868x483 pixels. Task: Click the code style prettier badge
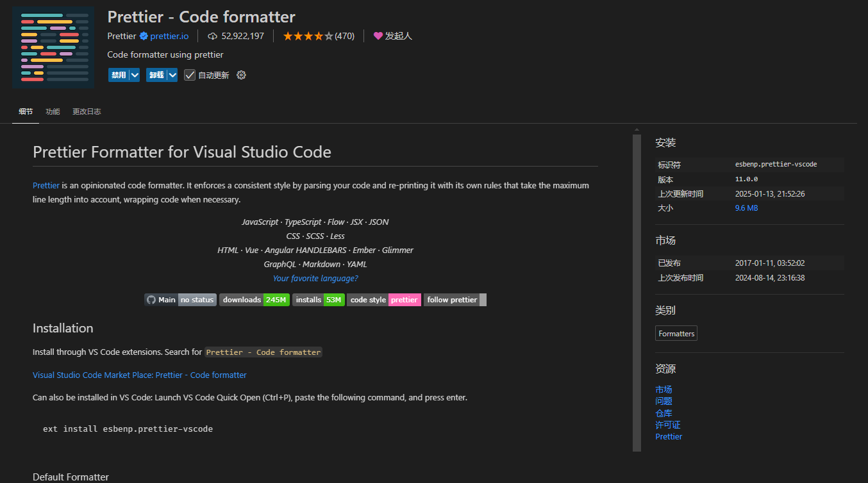pos(384,300)
